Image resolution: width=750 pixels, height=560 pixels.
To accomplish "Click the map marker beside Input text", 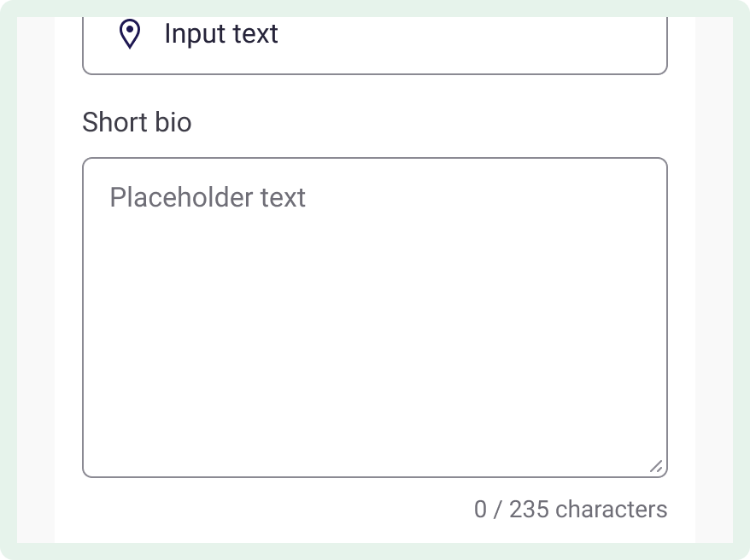I will coord(130,33).
